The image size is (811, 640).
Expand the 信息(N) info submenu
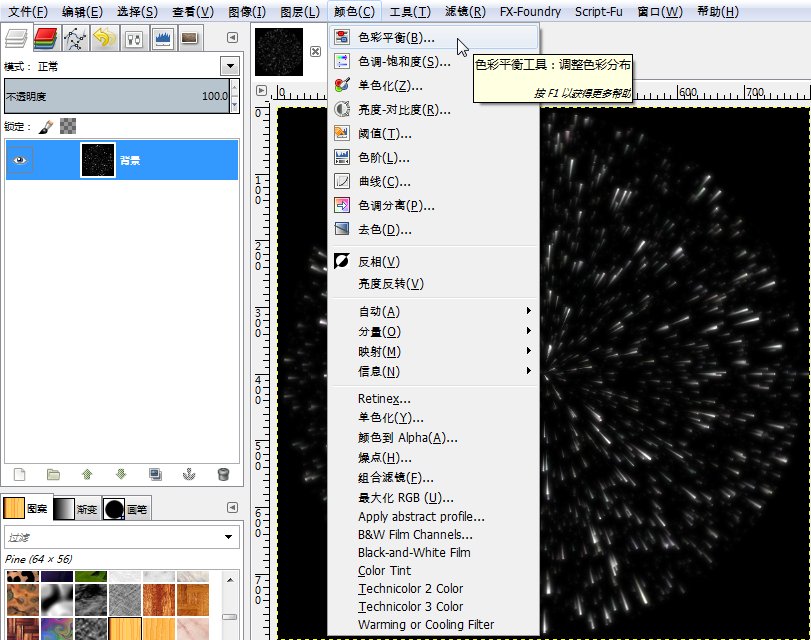pos(433,371)
